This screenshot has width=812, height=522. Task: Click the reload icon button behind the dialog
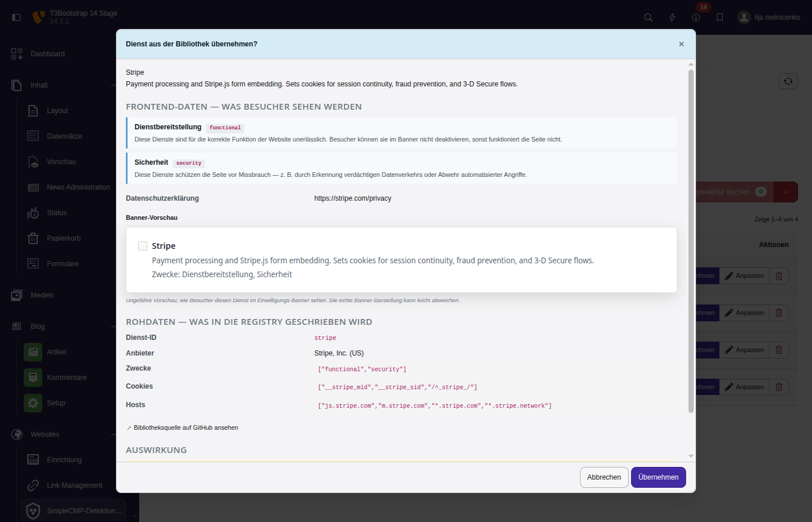788,81
